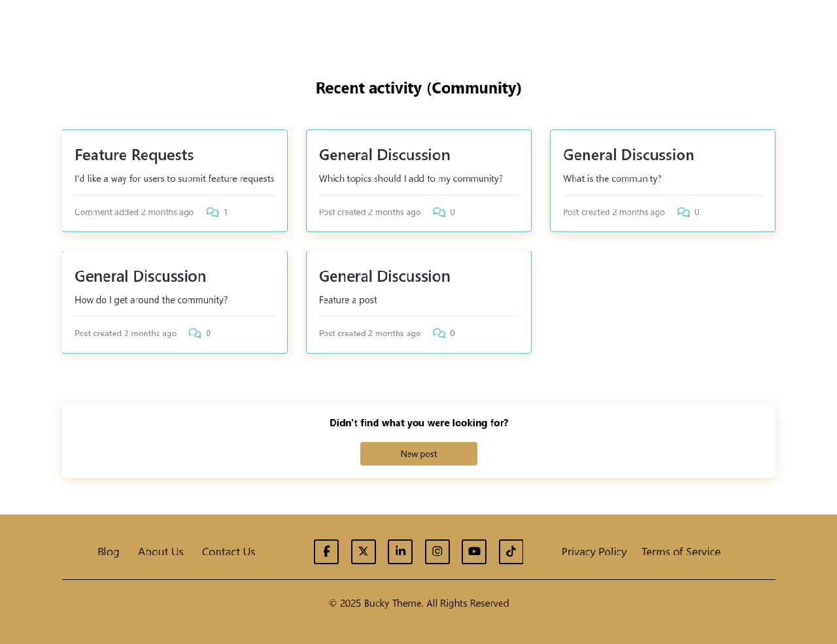Screen dimensions: 837x644
Task: Open the Blog footer link
Action: tap(109, 552)
